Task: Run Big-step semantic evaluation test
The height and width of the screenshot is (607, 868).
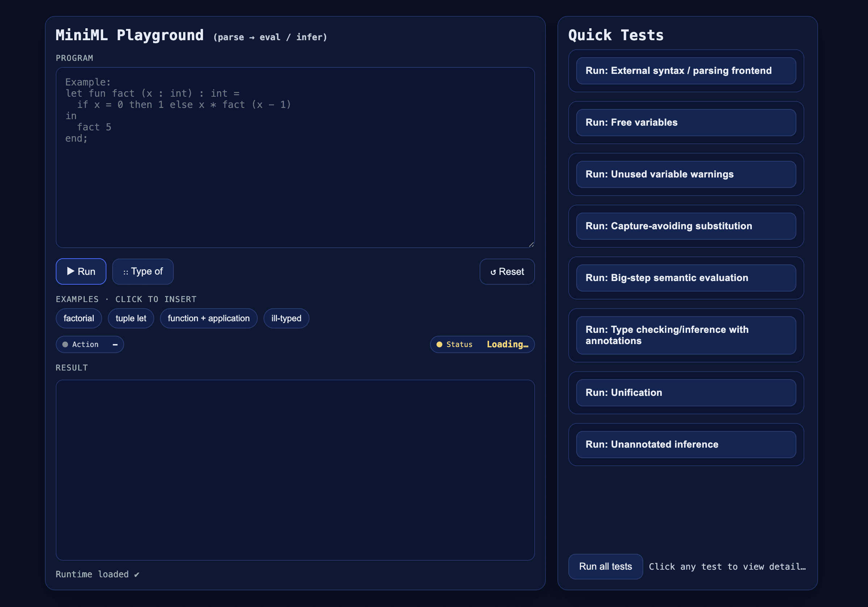Action: 686,278
